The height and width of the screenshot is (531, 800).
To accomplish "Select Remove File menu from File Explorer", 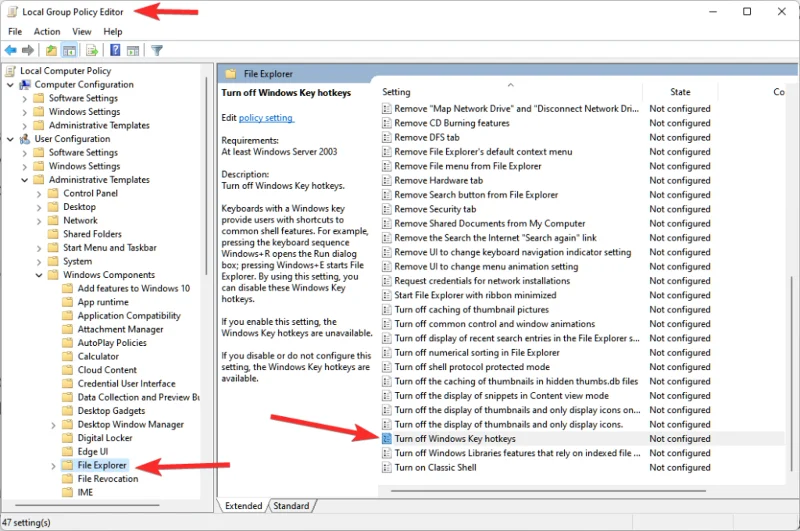I will coord(468,166).
